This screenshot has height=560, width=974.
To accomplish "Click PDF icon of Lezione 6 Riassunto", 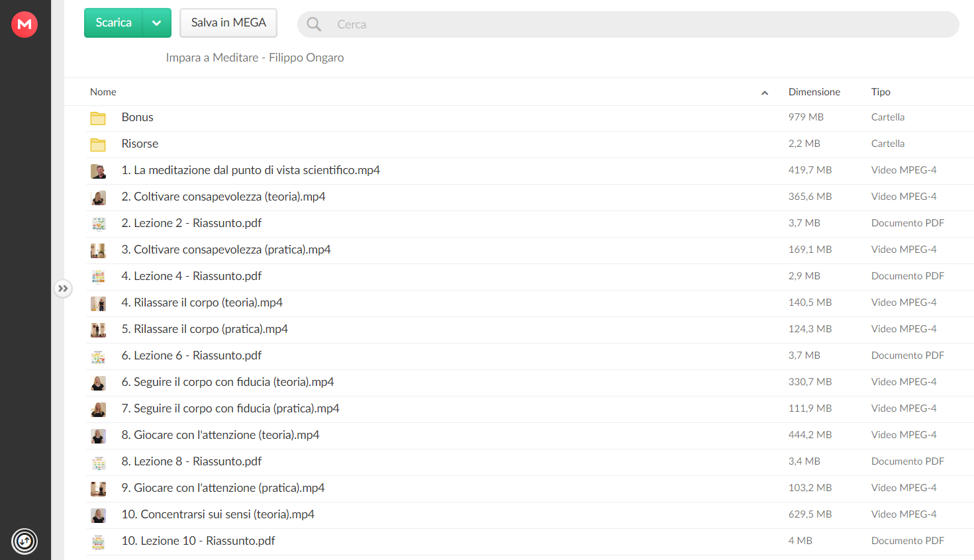I will pos(98,357).
